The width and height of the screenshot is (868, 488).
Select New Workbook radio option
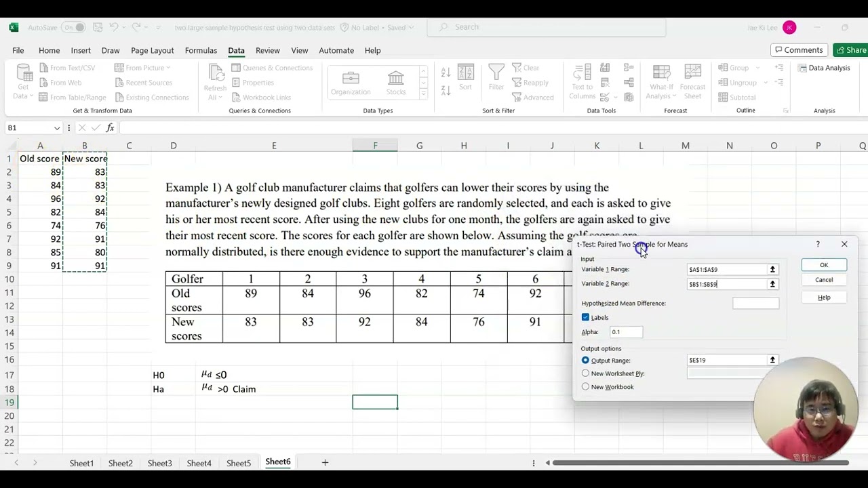[x=585, y=387]
